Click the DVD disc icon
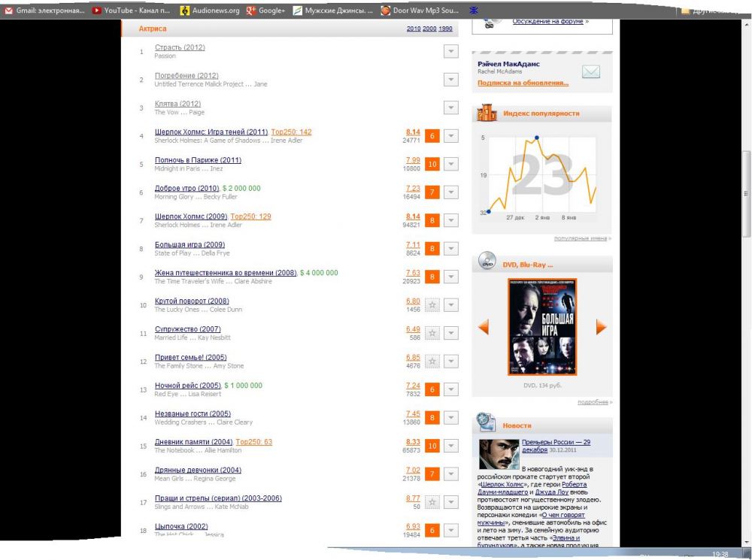Image resolution: width=752 pixels, height=560 pixels. pos(487,261)
